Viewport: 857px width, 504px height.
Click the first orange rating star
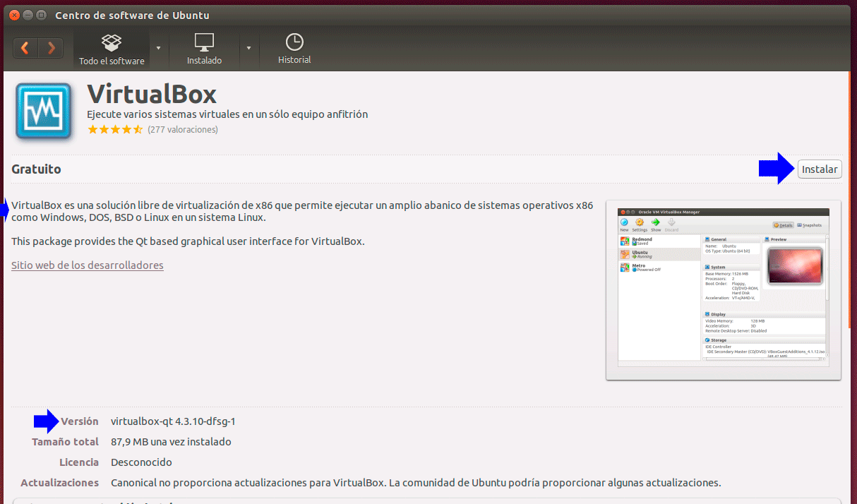(92, 130)
